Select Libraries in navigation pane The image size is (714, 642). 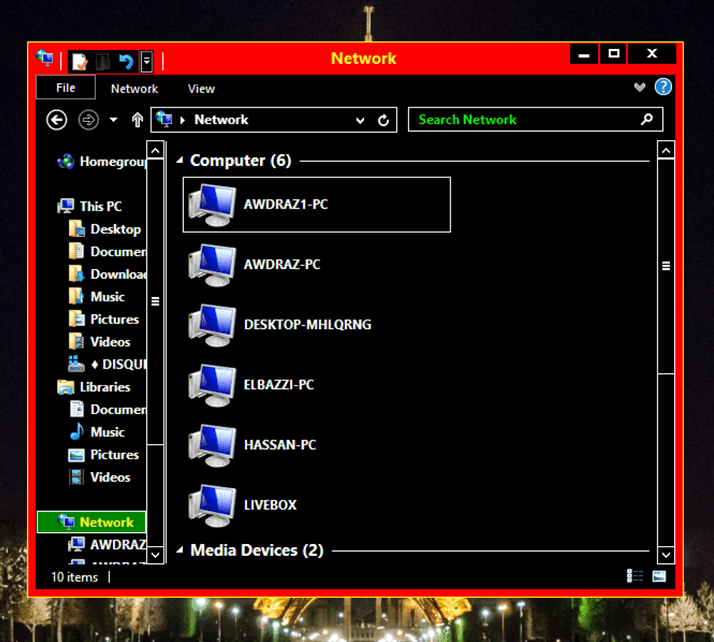point(94,387)
